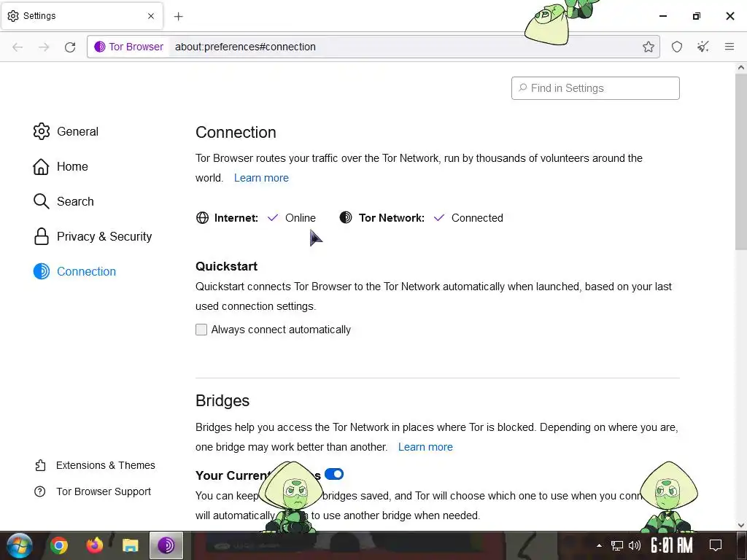Launch Firefox from the taskbar

coord(94,545)
